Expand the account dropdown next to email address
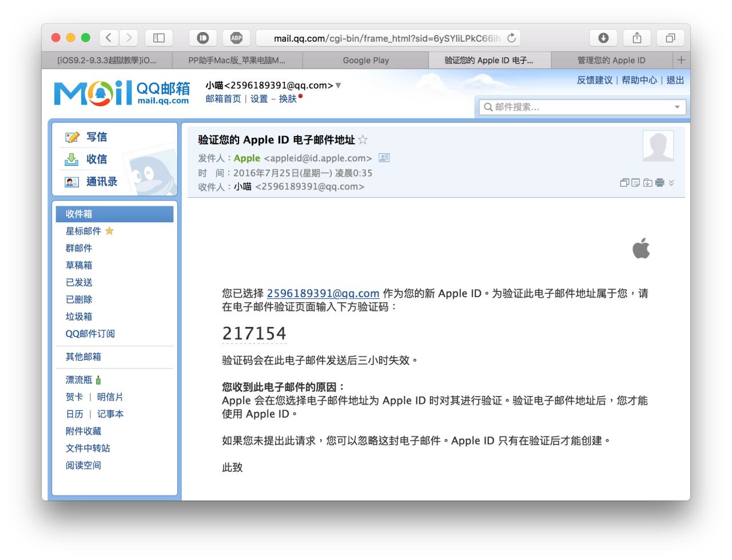732x560 pixels. (338, 86)
